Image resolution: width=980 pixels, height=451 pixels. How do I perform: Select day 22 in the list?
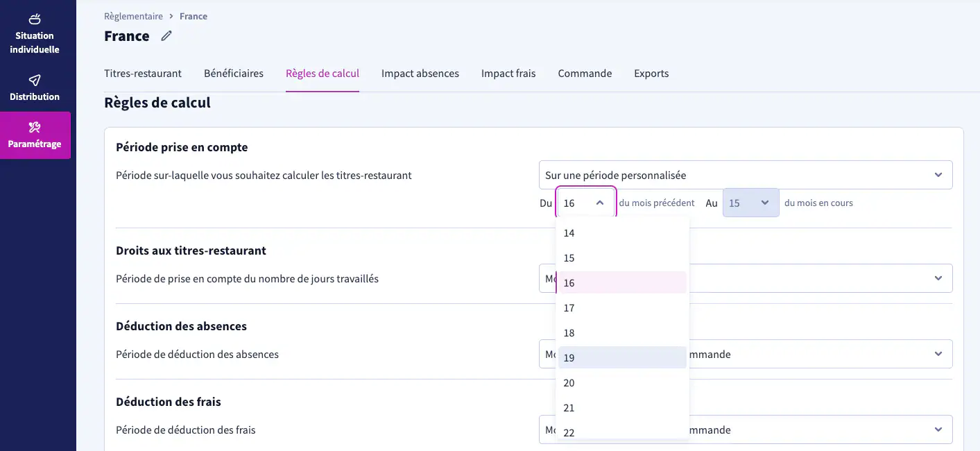[x=622, y=431]
